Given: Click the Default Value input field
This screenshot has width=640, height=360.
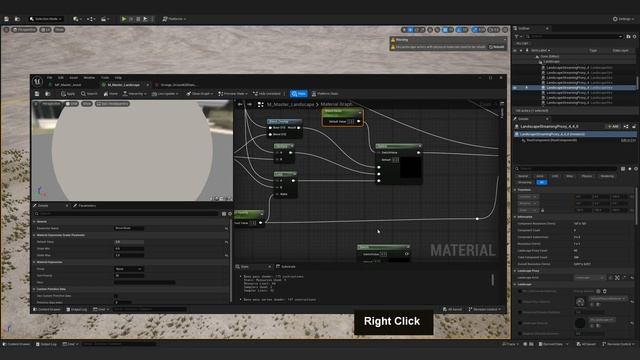Looking at the screenshot, I should (x=129, y=242).
